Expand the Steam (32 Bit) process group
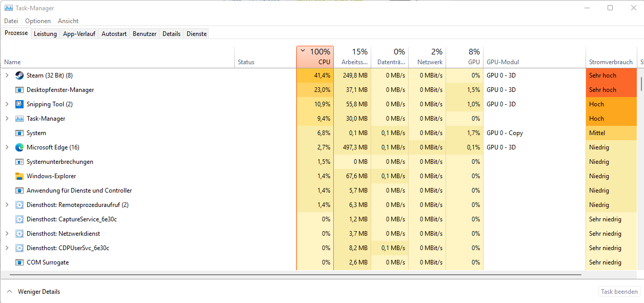The height and width of the screenshot is (303, 644). tap(7, 75)
